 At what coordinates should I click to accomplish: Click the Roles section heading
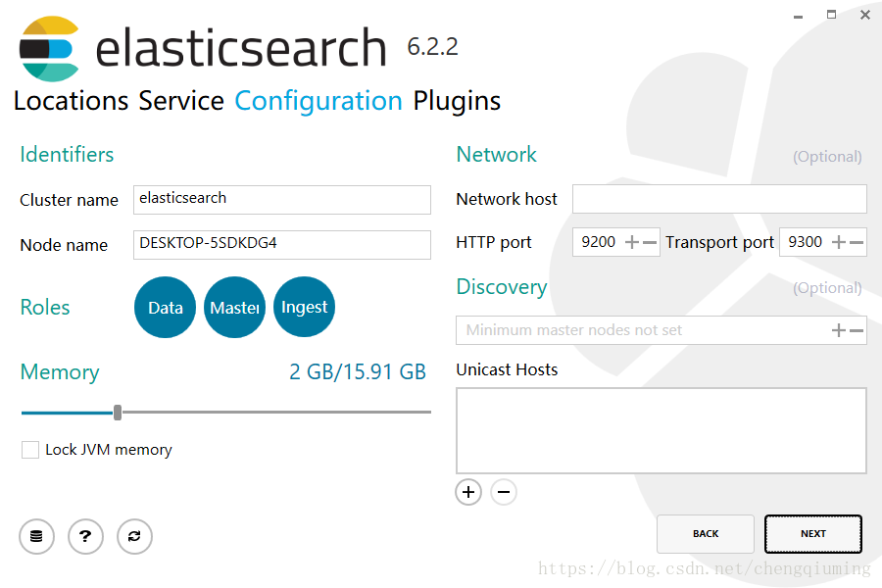(x=45, y=307)
